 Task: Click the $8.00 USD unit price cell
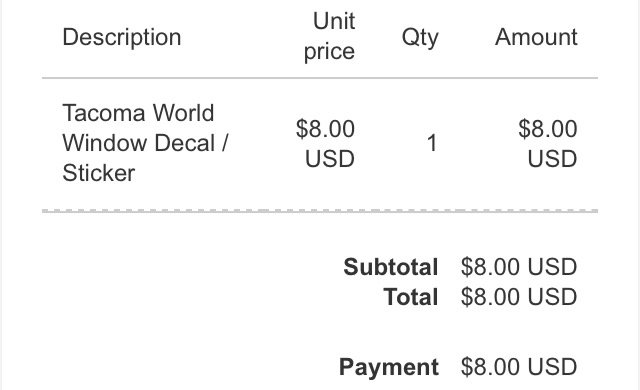pyautogui.click(x=325, y=144)
